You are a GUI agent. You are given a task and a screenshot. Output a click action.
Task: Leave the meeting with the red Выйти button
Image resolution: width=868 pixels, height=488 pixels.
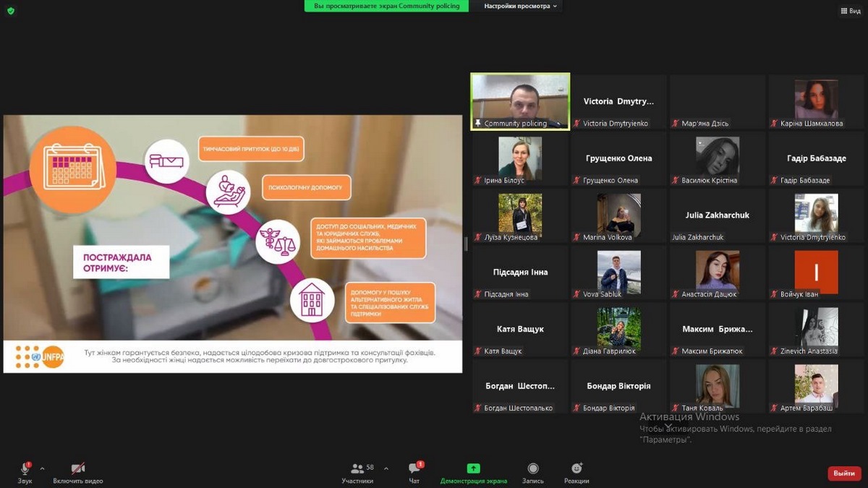coord(843,473)
